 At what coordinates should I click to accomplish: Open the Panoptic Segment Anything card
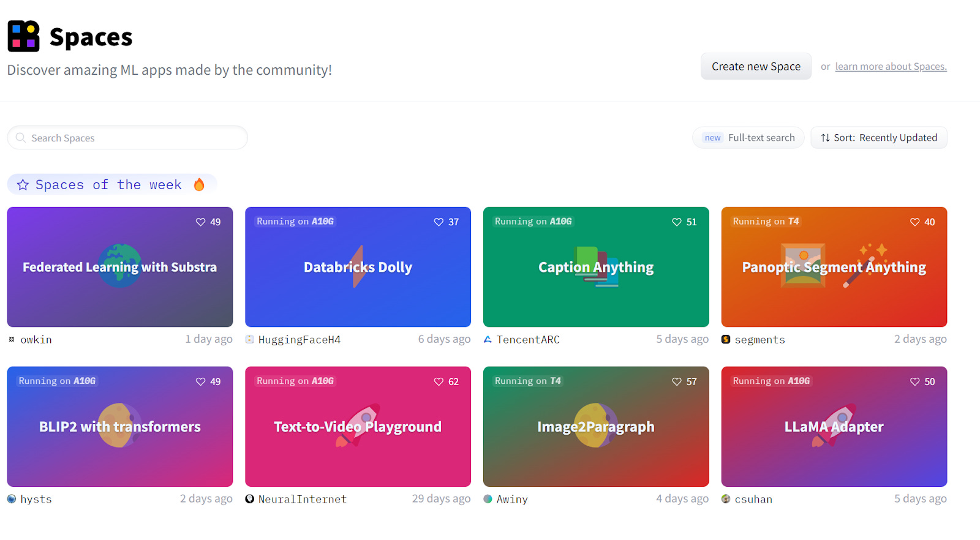pos(834,267)
